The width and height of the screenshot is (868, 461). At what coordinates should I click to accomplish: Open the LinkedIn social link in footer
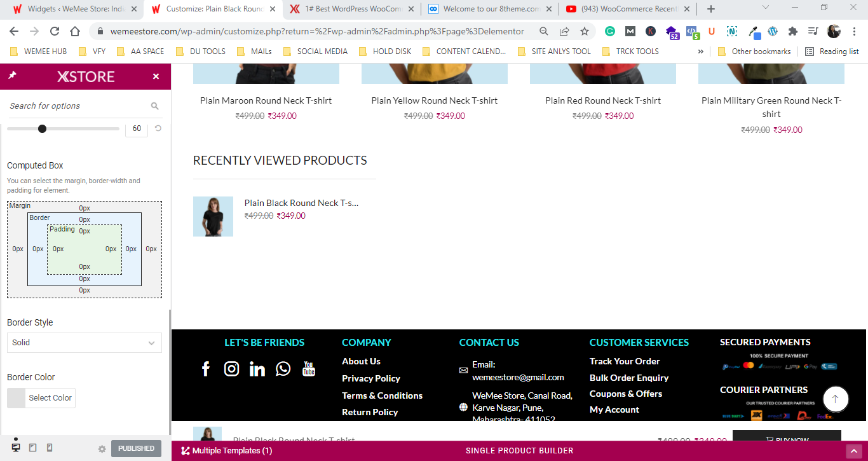tap(257, 369)
